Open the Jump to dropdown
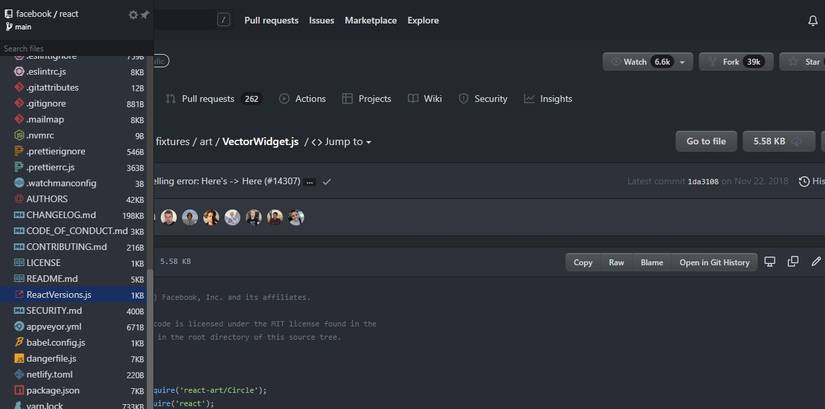This screenshot has width=825, height=409. tap(341, 142)
